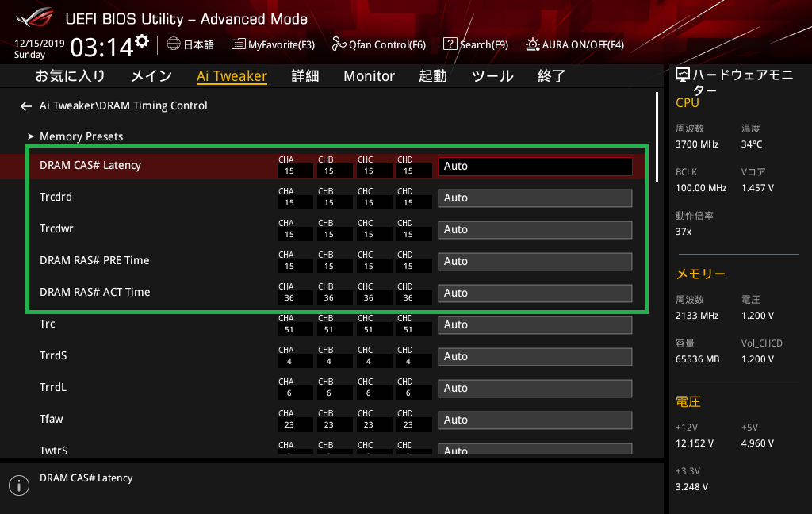The image size is (812, 514).
Task: Open the ツール tab
Action: [492, 76]
